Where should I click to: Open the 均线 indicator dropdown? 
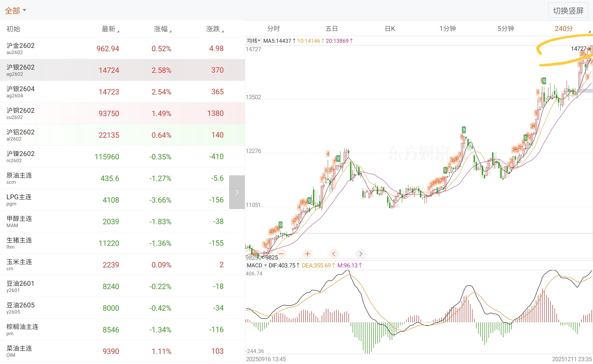pyautogui.click(x=254, y=41)
